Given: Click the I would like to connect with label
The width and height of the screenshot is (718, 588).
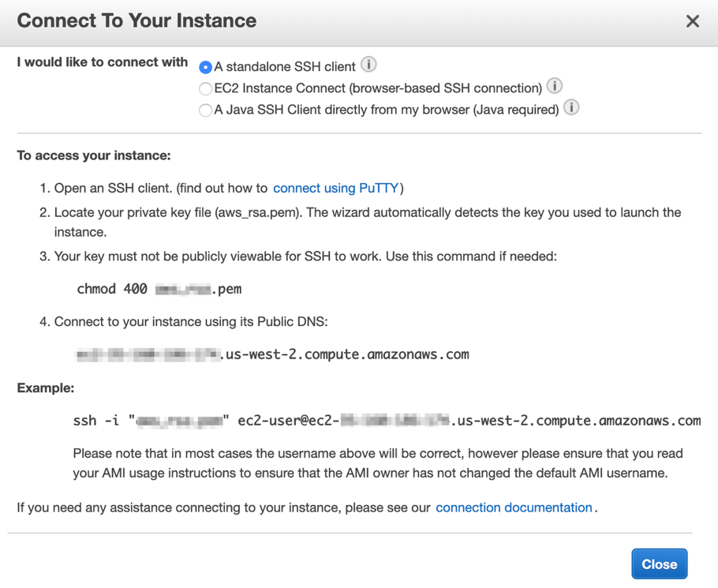Looking at the screenshot, I should (101, 62).
